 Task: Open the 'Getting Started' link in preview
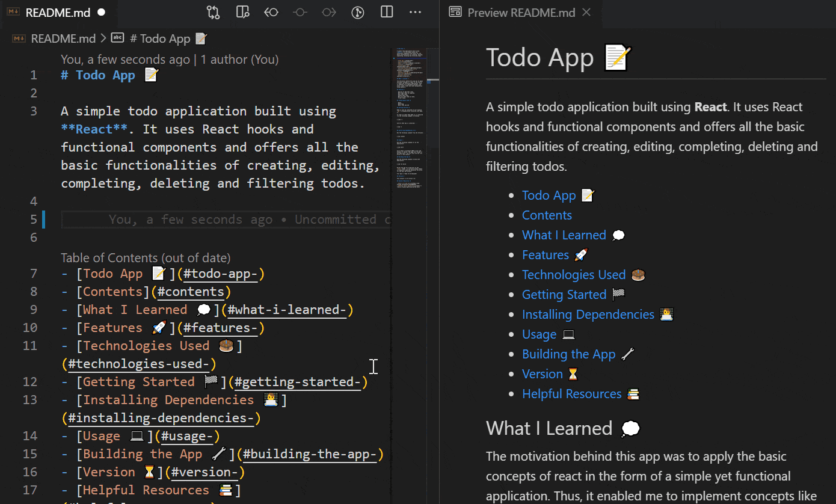(x=564, y=295)
